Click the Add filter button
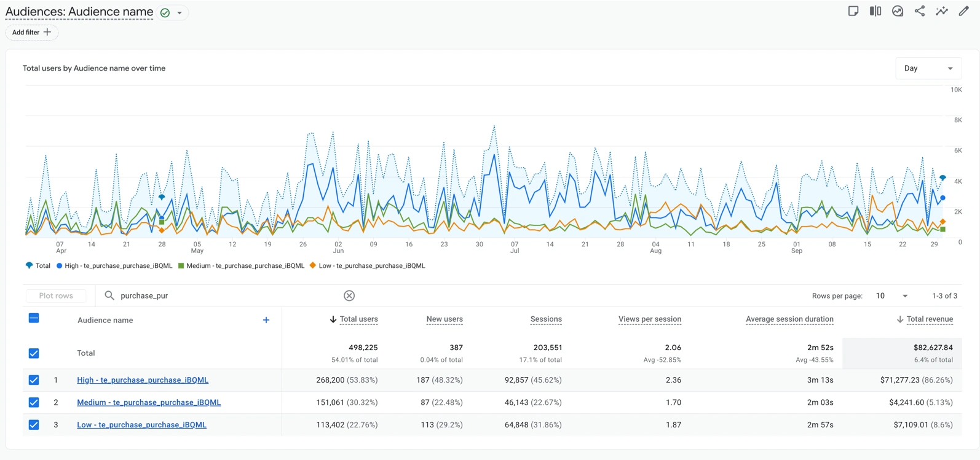 click(32, 33)
